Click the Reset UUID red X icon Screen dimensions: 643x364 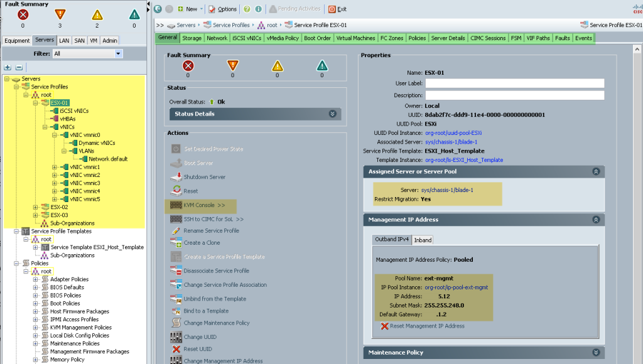point(176,349)
